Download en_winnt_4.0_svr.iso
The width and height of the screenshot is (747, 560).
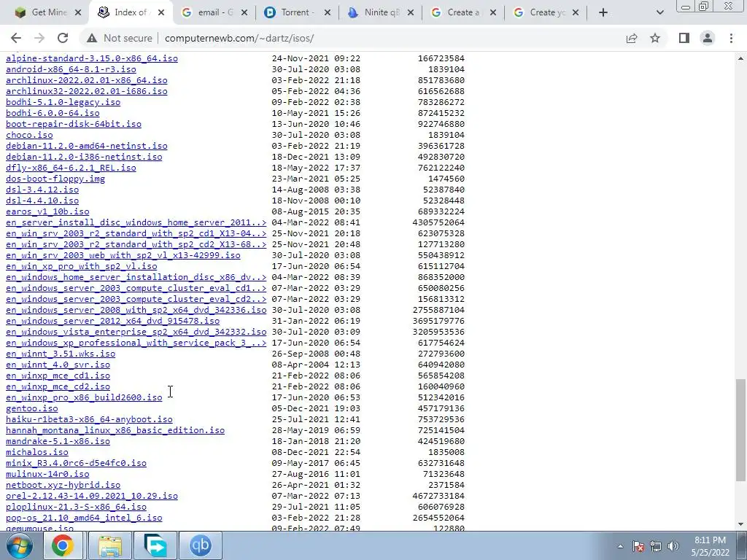coord(58,365)
